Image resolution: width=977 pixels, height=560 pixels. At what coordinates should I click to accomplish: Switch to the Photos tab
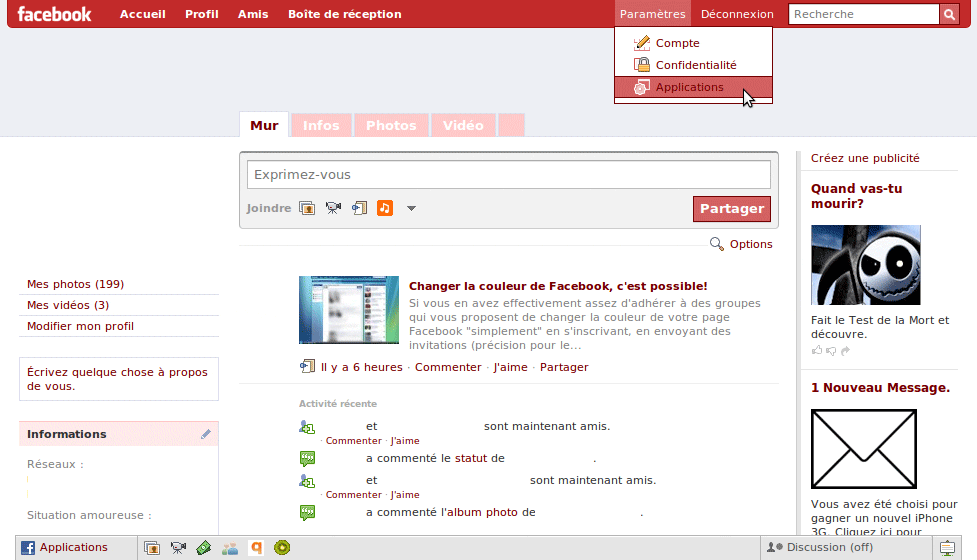391,125
